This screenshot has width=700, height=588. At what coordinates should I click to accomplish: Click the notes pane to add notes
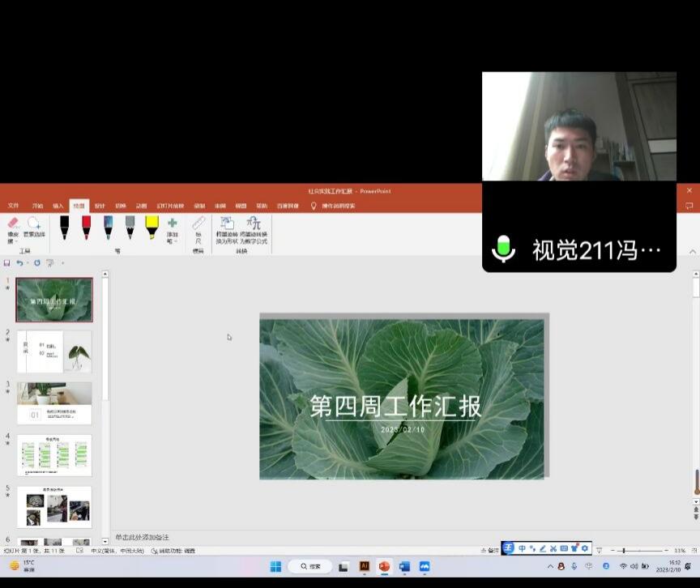[x=324, y=537]
